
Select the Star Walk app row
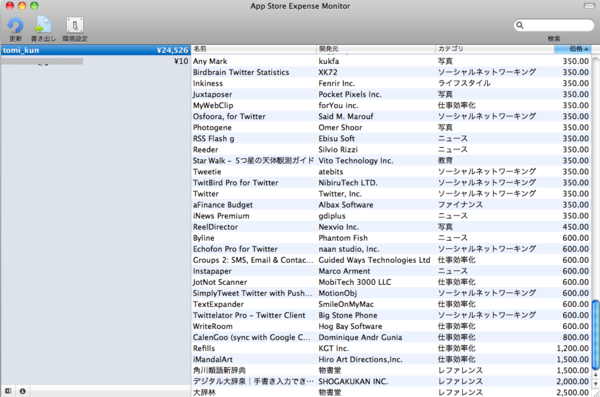[391, 161]
